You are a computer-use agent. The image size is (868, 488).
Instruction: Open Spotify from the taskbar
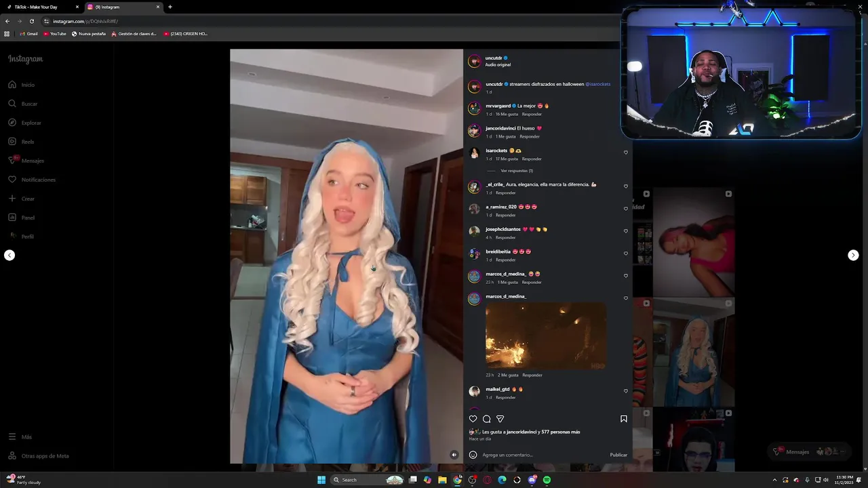tap(547, 480)
